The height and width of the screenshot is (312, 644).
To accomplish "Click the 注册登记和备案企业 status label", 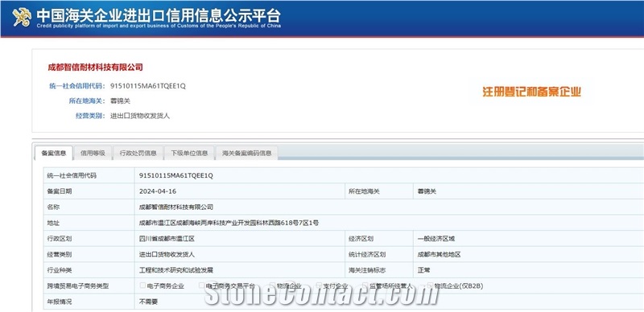I will [531, 92].
